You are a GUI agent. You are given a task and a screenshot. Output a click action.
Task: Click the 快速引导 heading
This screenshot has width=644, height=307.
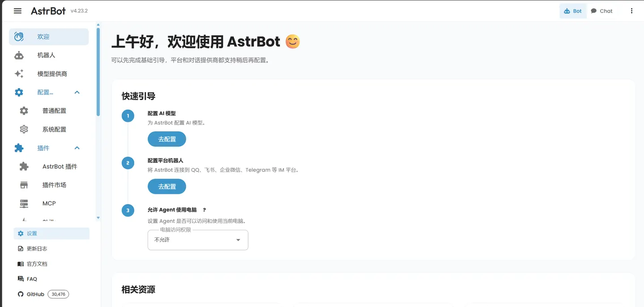(x=139, y=96)
